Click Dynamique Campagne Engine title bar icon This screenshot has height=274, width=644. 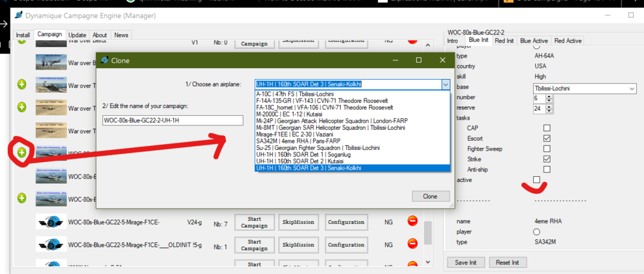19,15
